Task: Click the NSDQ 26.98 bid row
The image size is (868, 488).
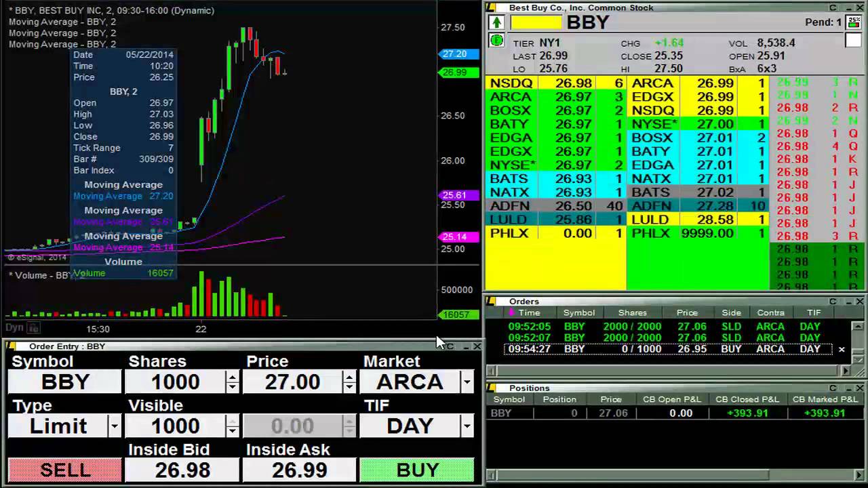Action: [557, 83]
